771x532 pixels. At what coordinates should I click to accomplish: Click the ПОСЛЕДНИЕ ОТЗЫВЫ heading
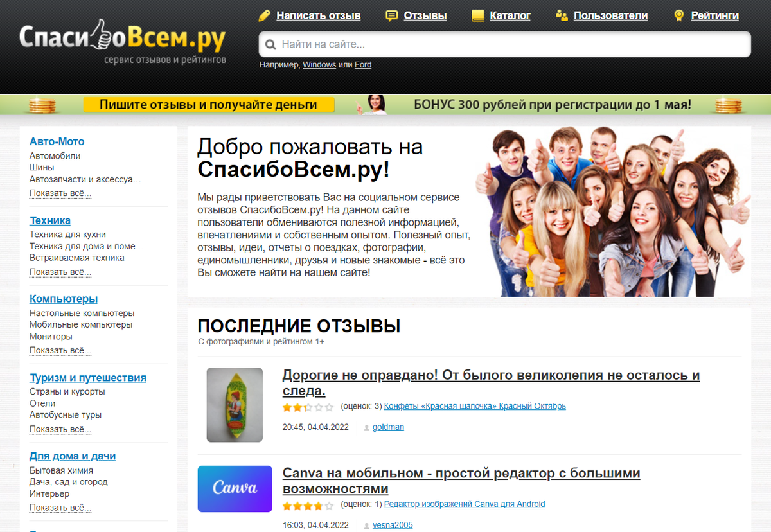pos(299,326)
